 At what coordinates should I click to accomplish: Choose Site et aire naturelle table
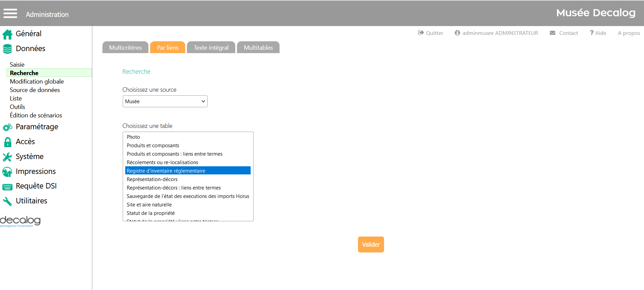tap(149, 205)
